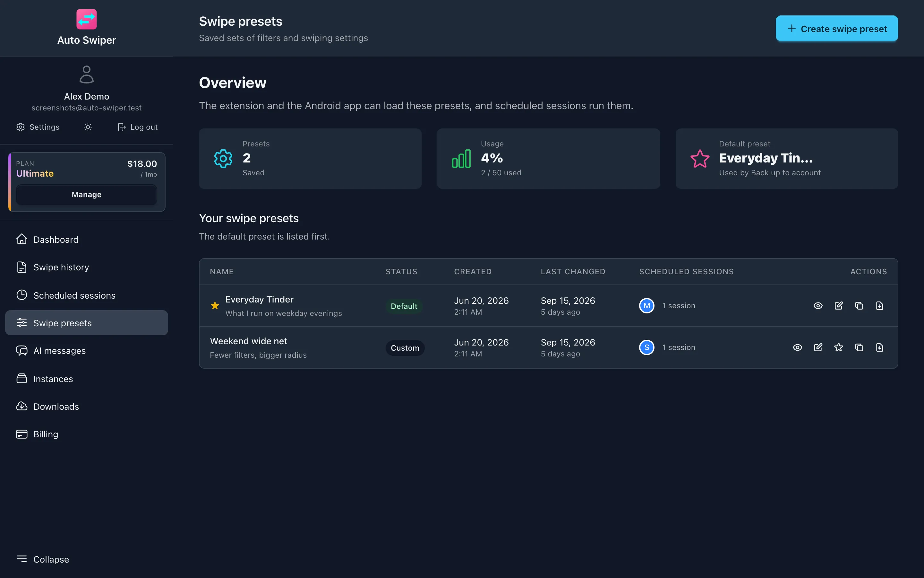Screen dimensions: 924x578
Task: Select Swipe presets nav item
Action: 87,323
